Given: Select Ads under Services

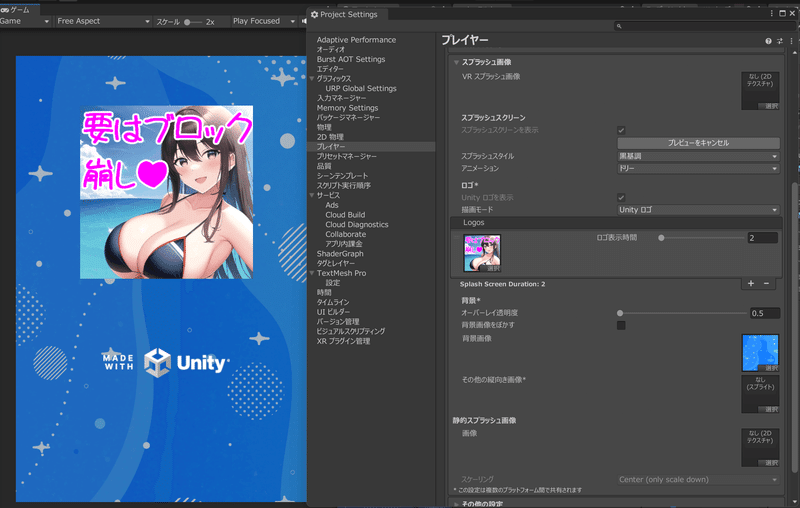Looking at the screenshot, I should [x=332, y=205].
